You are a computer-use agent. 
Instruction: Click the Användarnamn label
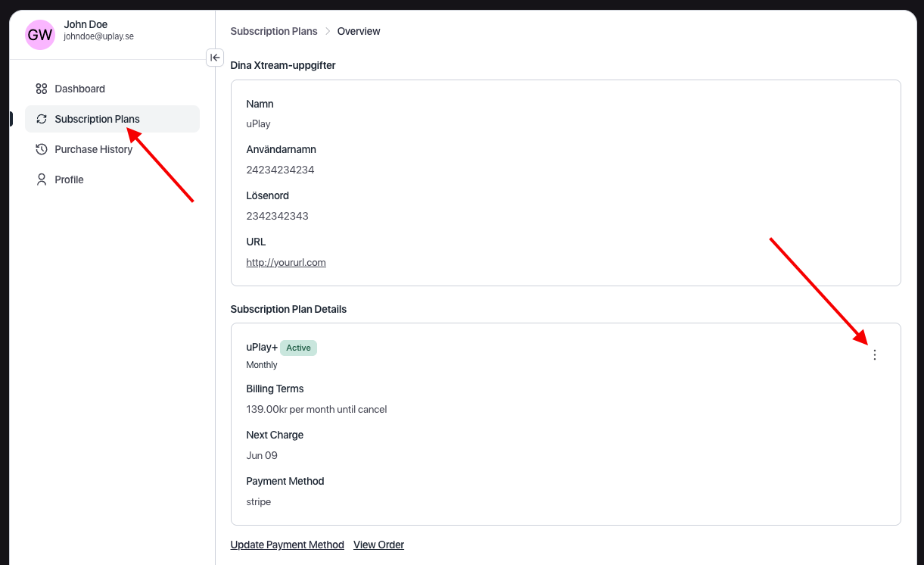281,149
